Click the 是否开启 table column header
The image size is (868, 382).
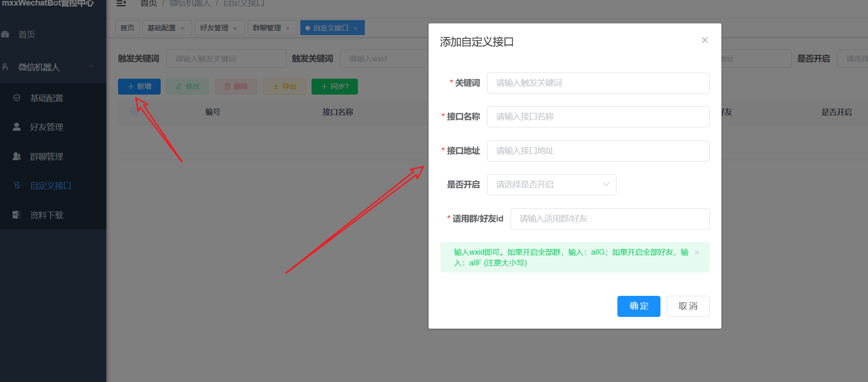pos(837,112)
